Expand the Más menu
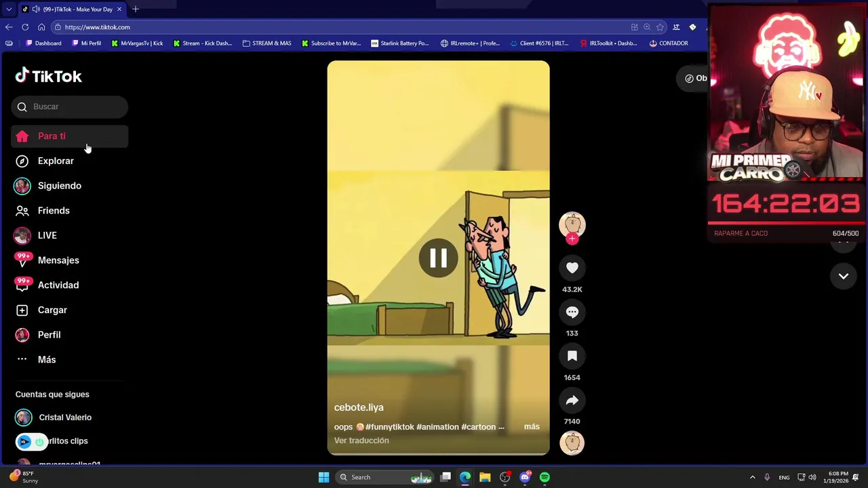The width and height of the screenshot is (868, 488). 47,360
